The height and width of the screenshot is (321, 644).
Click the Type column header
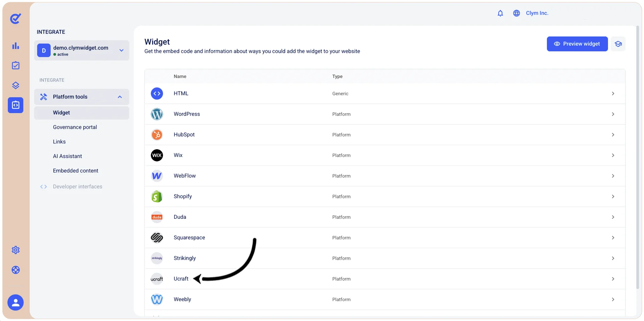pyautogui.click(x=337, y=76)
